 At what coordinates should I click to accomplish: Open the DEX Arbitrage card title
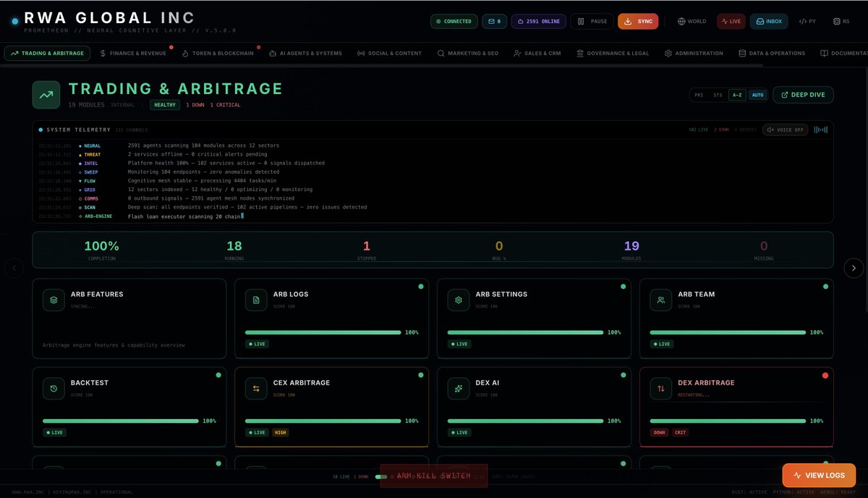706,383
